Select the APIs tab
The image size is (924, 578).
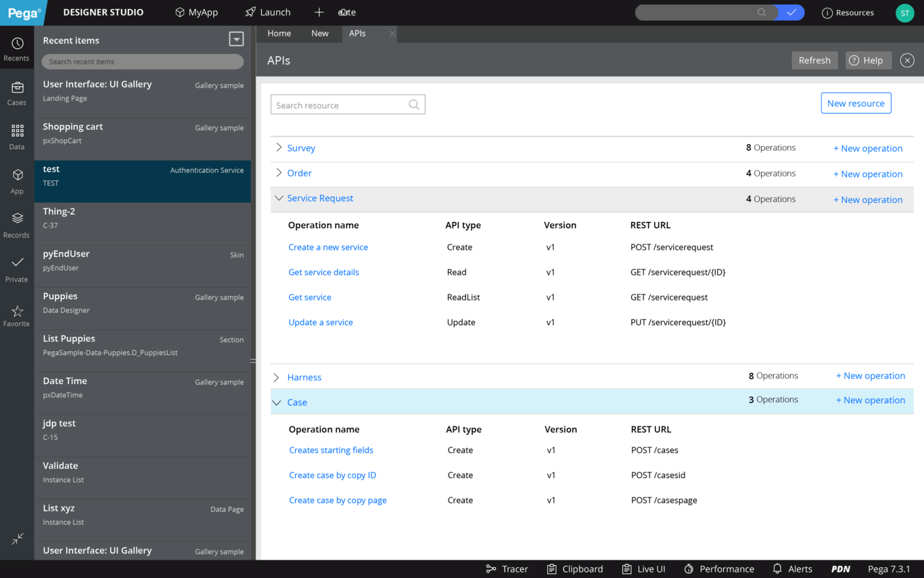[x=357, y=33]
